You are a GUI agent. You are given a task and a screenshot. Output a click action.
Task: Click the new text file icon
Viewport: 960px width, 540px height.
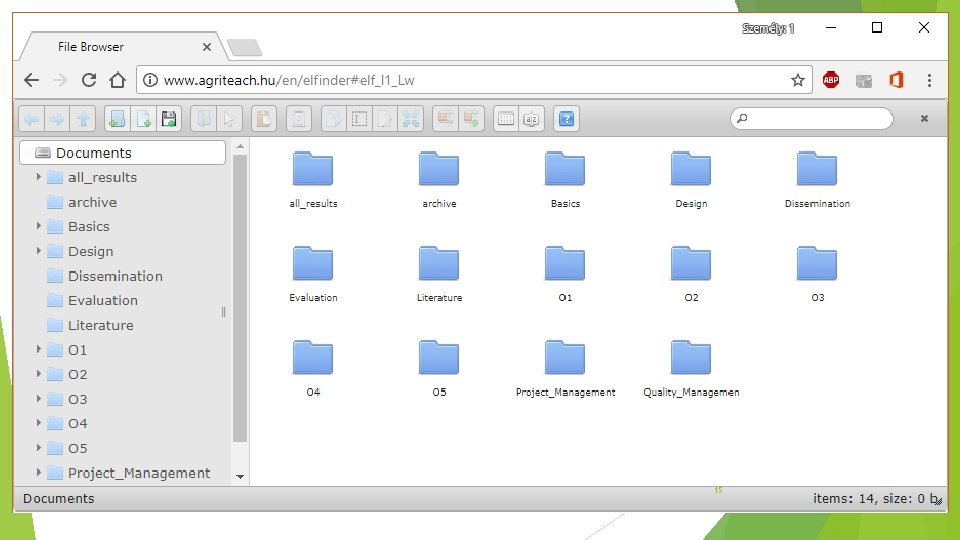pos(143,119)
